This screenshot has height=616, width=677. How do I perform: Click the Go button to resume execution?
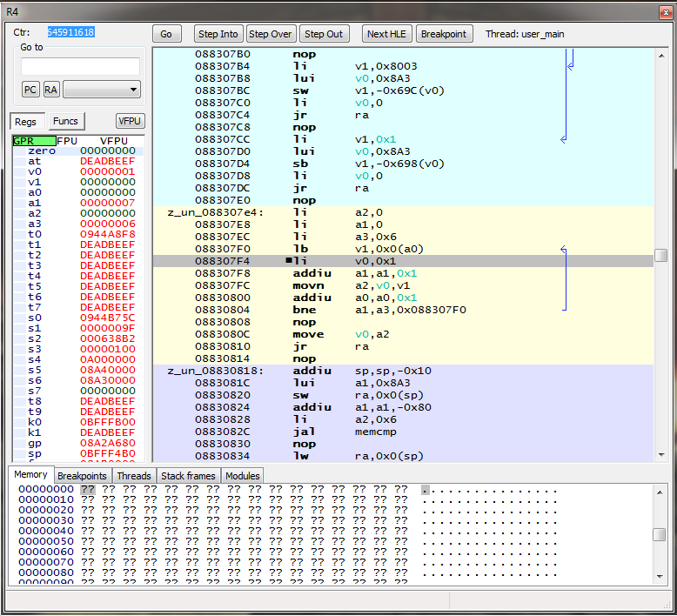[166, 34]
